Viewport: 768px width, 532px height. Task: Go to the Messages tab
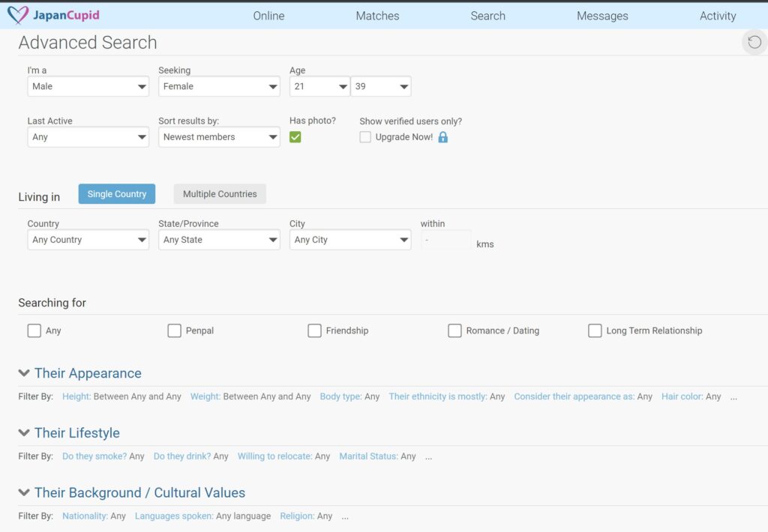point(602,16)
